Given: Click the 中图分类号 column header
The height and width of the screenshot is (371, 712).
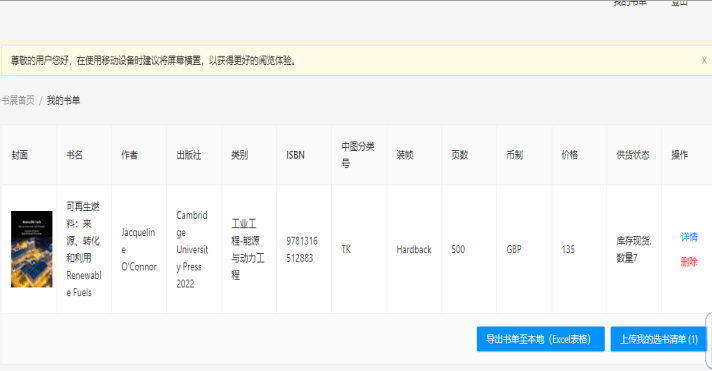Looking at the screenshot, I should (x=358, y=155).
